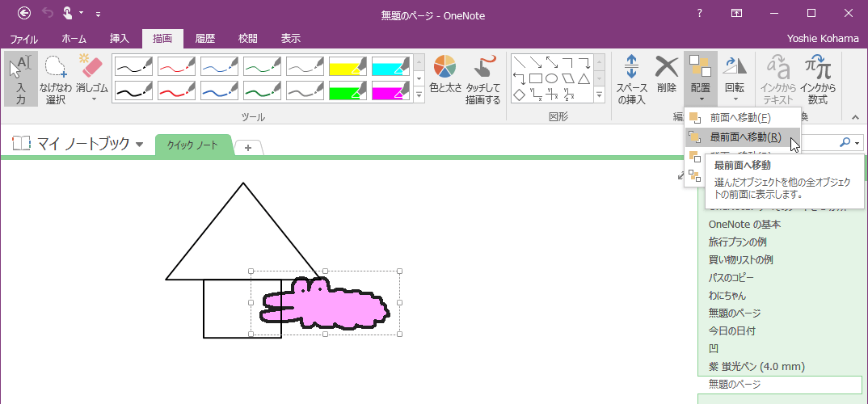Switch to the 校閲 tab

click(x=247, y=39)
